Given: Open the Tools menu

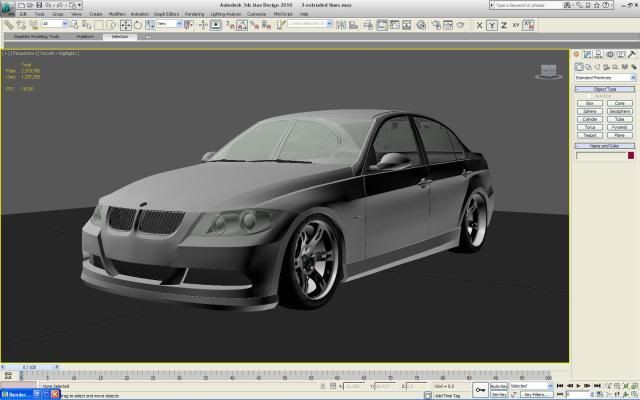Looking at the screenshot, I should pos(39,14).
